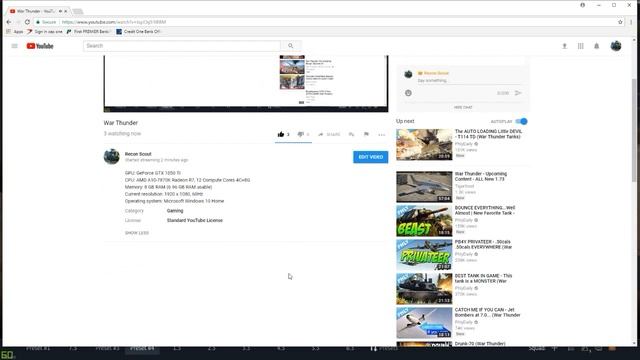Open the chat emoji picker

pyautogui.click(x=408, y=93)
